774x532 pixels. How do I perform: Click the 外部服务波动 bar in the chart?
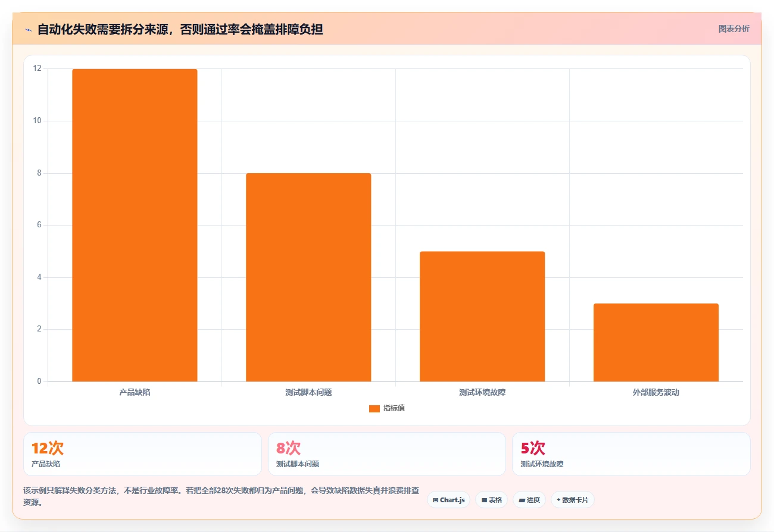656,343
